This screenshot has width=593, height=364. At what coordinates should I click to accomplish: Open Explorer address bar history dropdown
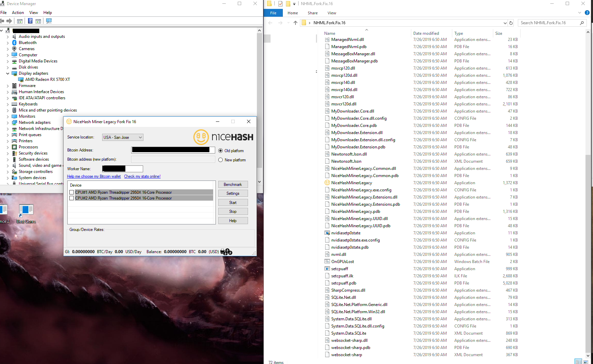point(505,23)
